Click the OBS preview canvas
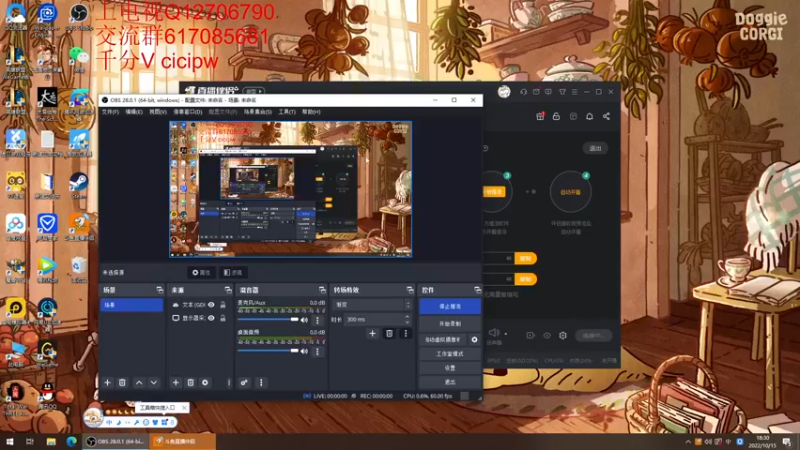 tap(291, 189)
